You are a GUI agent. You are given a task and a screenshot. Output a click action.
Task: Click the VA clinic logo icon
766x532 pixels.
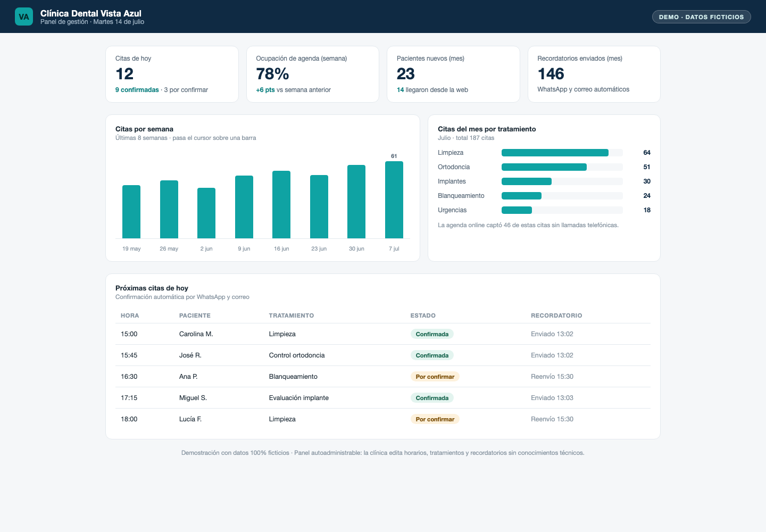[x=24, y=16]
